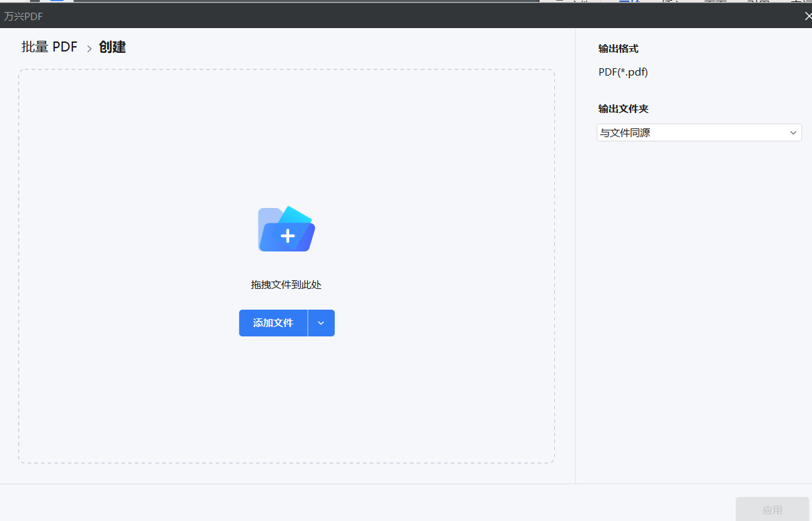Viewport: 812px width, 521px height.
Task: Click the 应用 apply button
Action: pyautogui.click(x=772, y=509)
